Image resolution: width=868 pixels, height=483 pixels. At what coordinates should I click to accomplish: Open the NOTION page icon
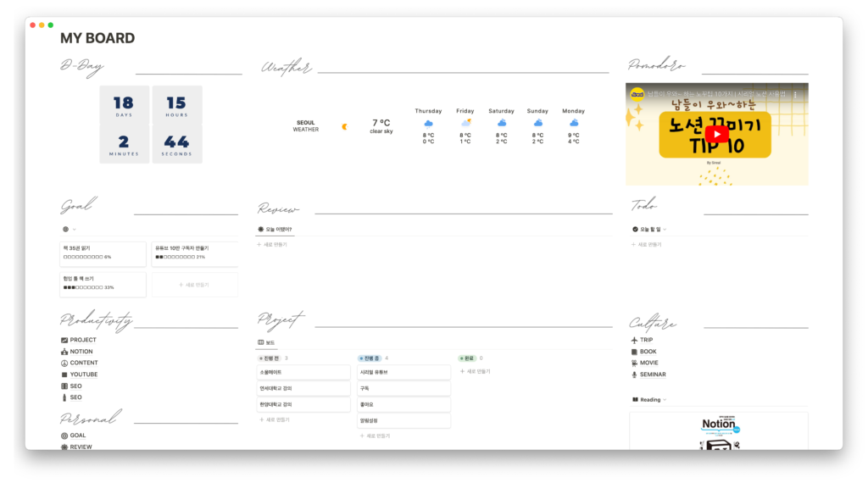pos(64,352)
